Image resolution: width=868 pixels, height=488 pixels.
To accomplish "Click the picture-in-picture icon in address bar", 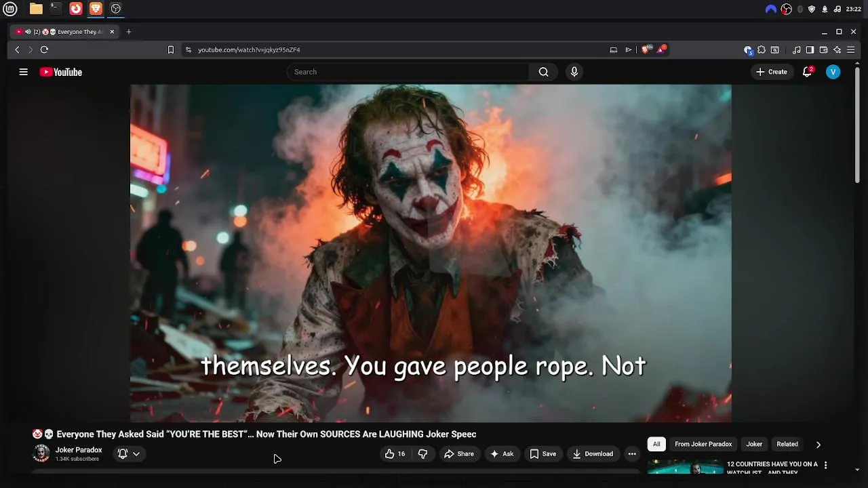I will coord(614,49).
